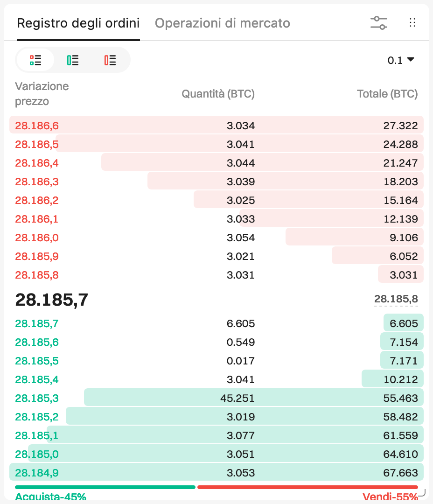Image resolution: width=433 pixels, height=504 pixels.
Task: Click the red Vendi ratio bar
Action: [x=307, y=487]
